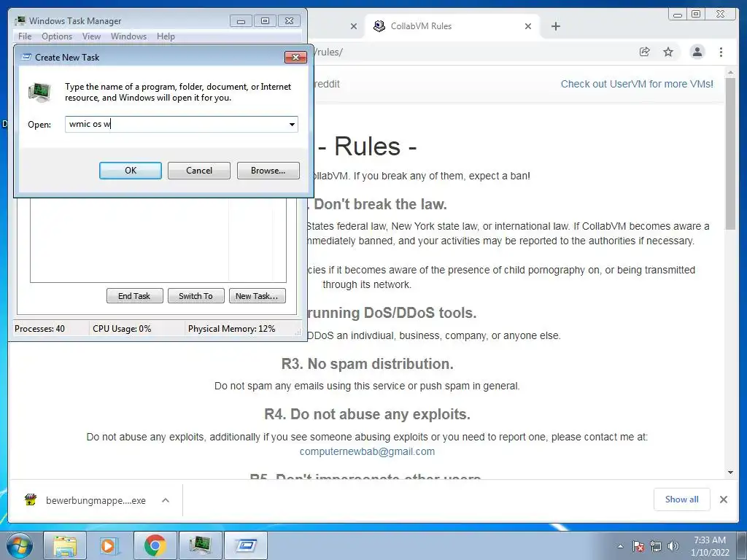Switch to the CollabVM Rules tab
This screenshot has width=747, height=560.
(452, 26)
